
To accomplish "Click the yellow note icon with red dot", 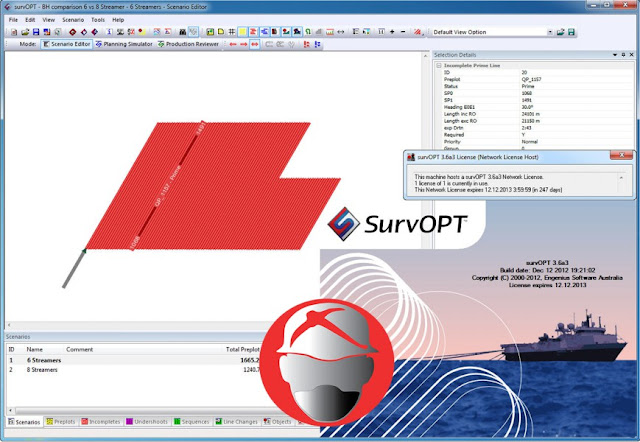I will tap(142, 32).
